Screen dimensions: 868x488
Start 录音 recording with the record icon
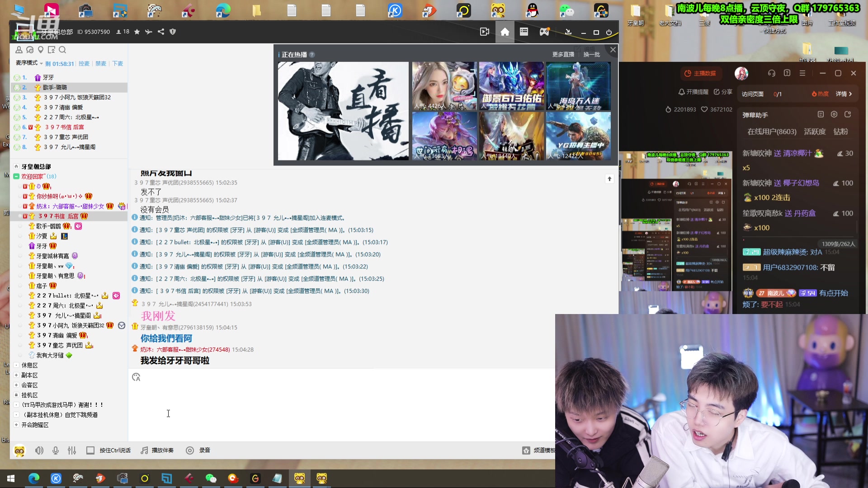coord(190,450)
